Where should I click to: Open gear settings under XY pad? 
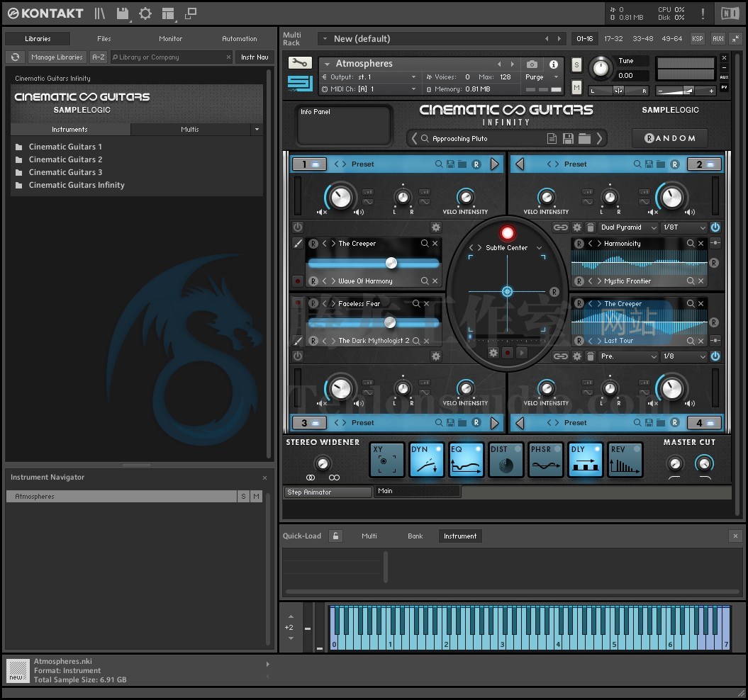click(493, 352)
